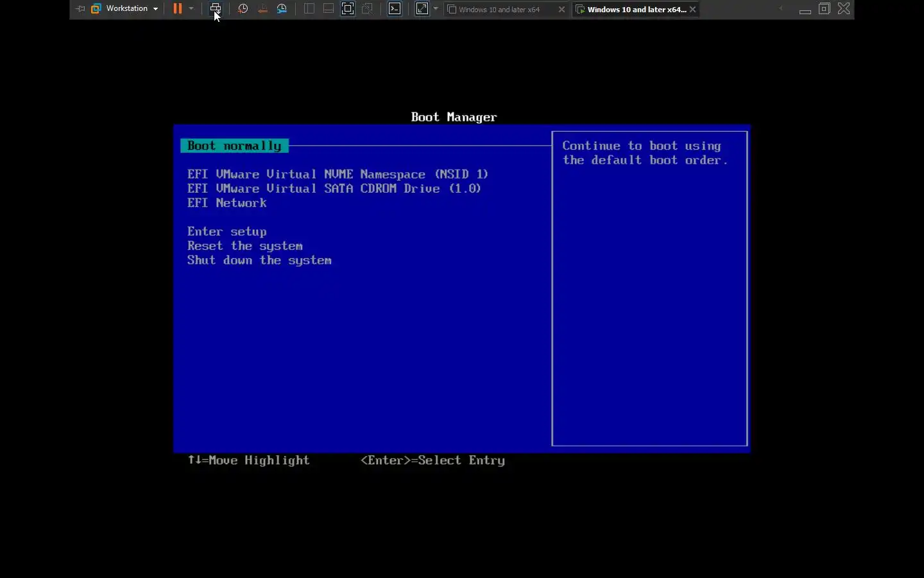Open the console view icon
The image size is (924, 578).
click(x=395, y=9)
